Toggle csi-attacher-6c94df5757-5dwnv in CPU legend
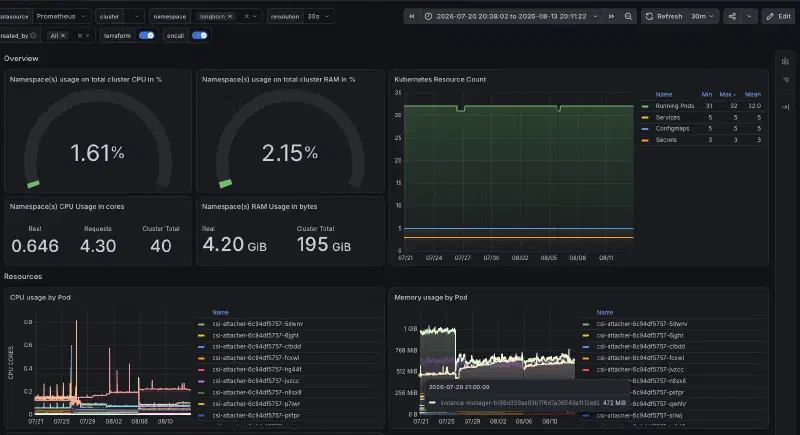This screenshot has height=435, width=800. tap(258, 324)
